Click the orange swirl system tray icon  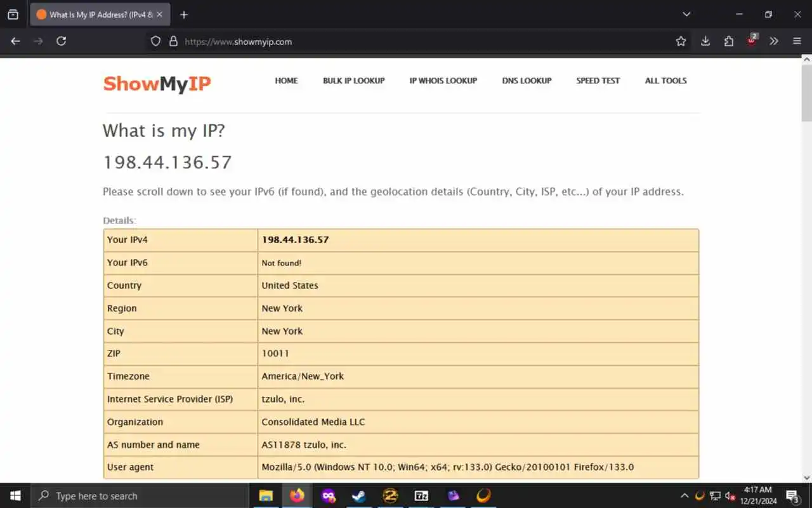pos(700,496)
